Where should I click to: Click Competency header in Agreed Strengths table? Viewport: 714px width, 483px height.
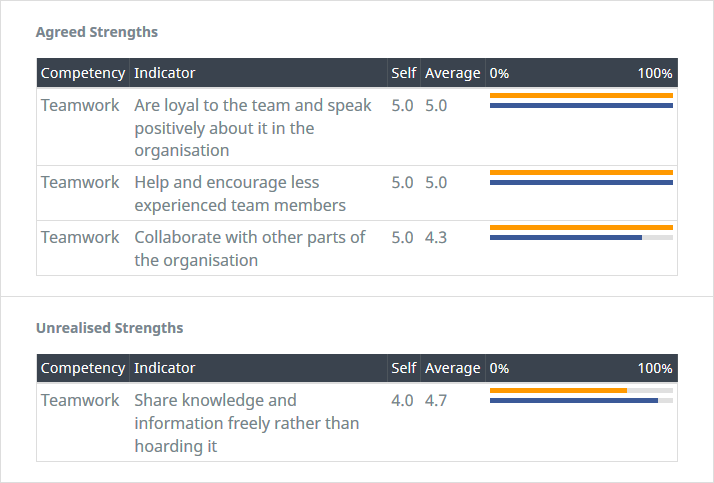click(83, 73)
